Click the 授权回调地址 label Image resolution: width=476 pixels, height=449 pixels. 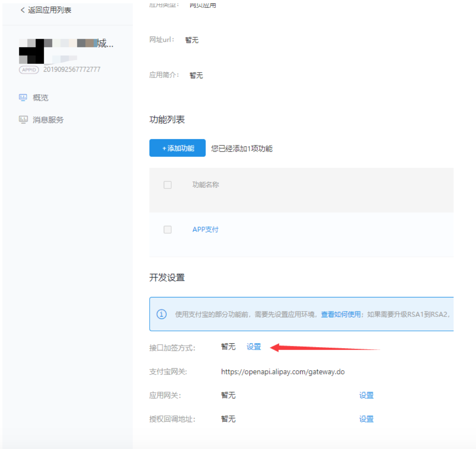[x=172, y=419]
